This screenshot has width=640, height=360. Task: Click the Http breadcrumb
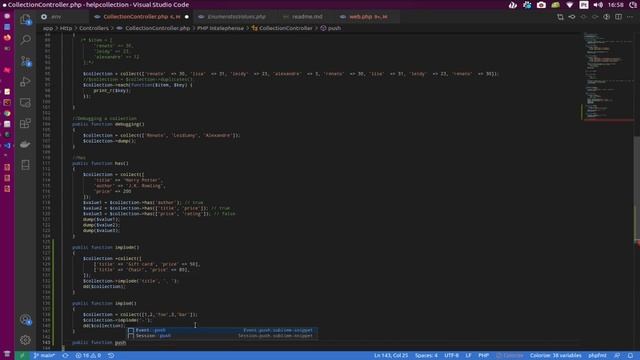66,28
